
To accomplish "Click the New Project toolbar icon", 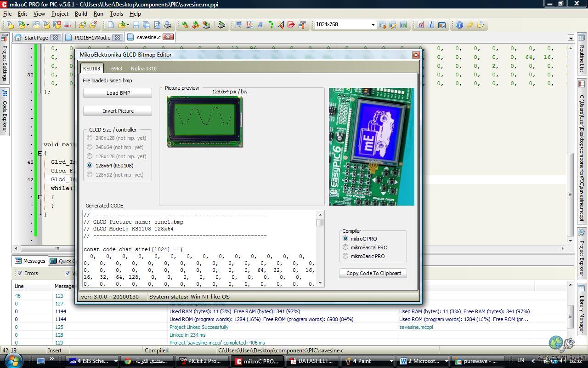I will click(x=10, y=25).
